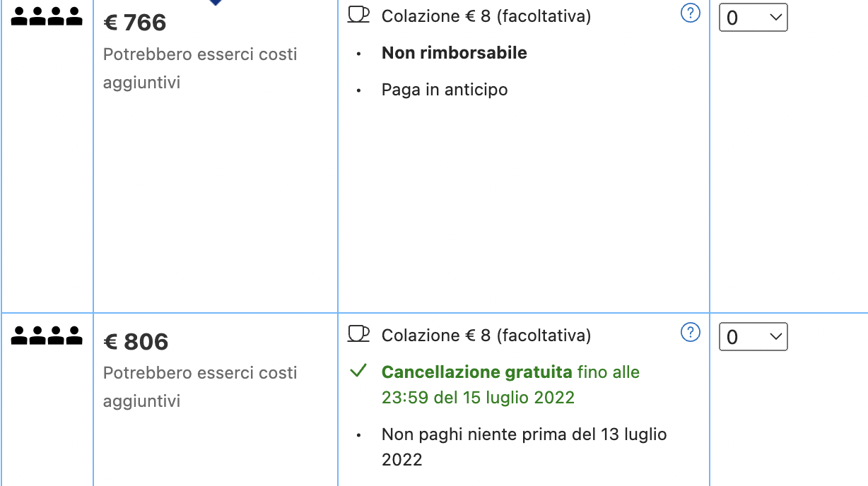The image size is (868, 486).
Task: Click the €806 price
Action: (x=136, y=342)
